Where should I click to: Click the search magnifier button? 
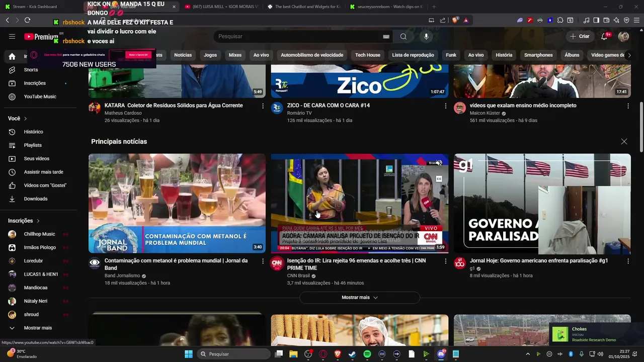coord(404,36)
